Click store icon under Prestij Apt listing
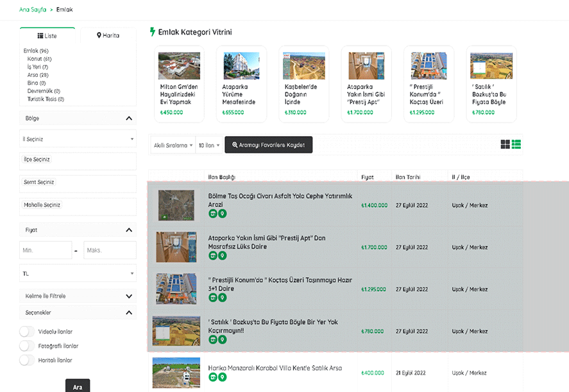This screenshot has height=392, width=569. pyautogui.click(x=212, y=255)
